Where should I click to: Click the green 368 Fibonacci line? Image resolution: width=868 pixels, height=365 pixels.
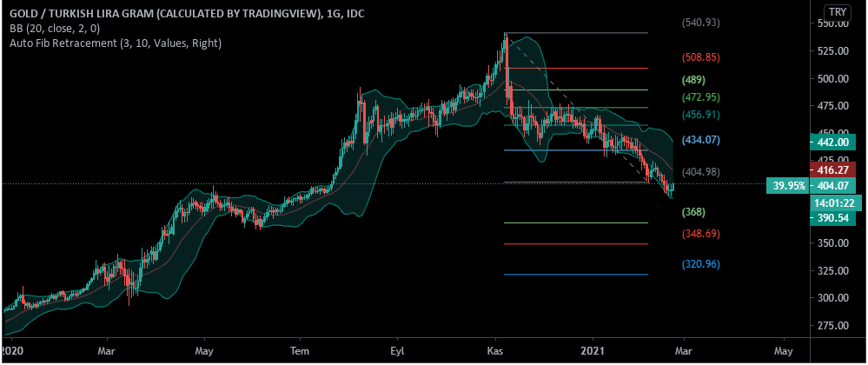[576, 222]
